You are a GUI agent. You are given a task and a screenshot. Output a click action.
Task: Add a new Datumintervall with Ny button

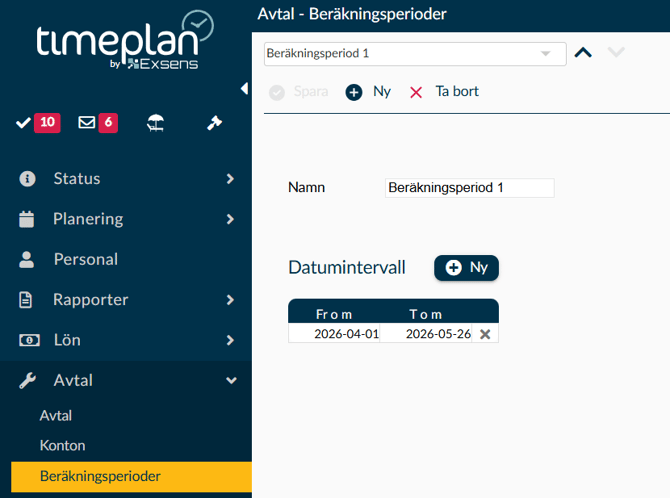point(466,268)
